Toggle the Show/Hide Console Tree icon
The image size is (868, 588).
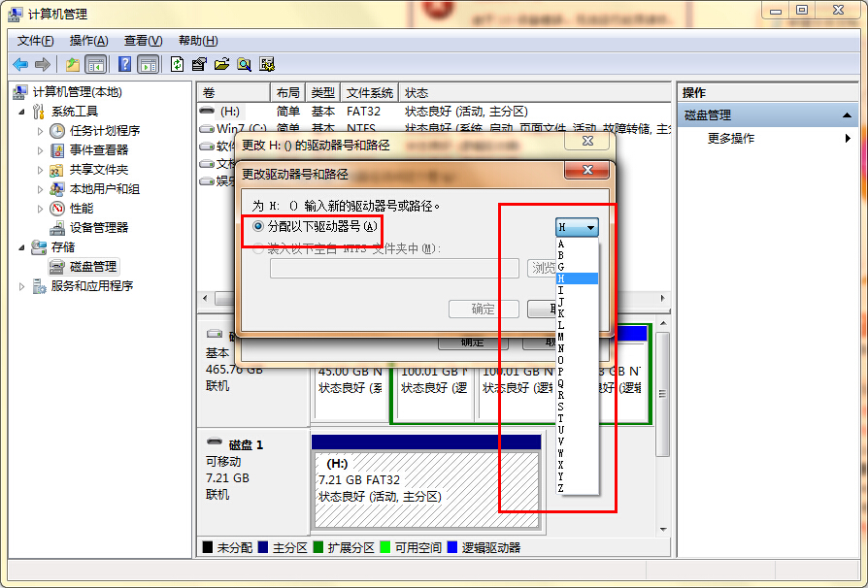(x=95, y=64)
